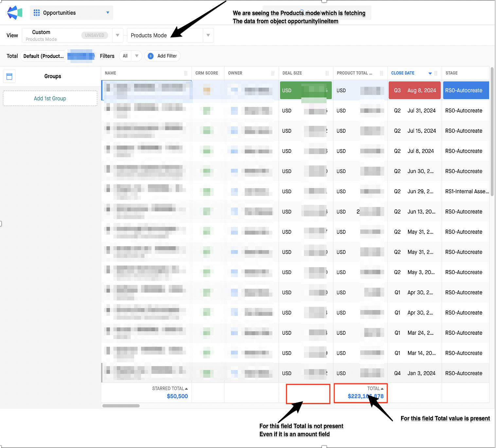The height and width of the screenshot is (448, 496).
Task: Open the Filters All dropdown
Action: (x=131, y=56)
